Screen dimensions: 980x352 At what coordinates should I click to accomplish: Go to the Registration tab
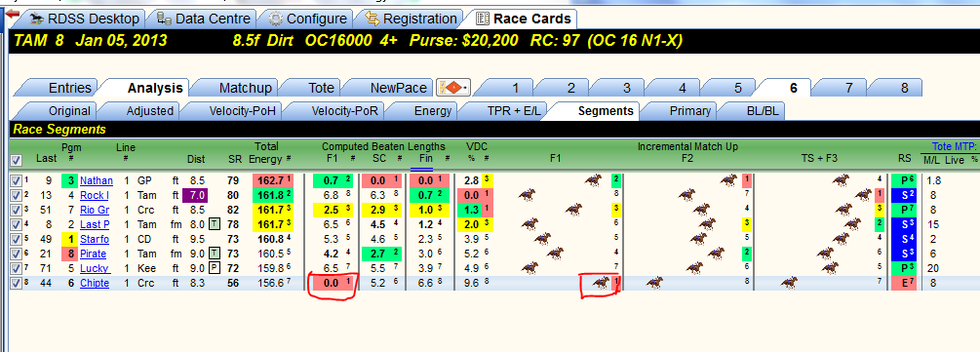[x=412, y=19]
